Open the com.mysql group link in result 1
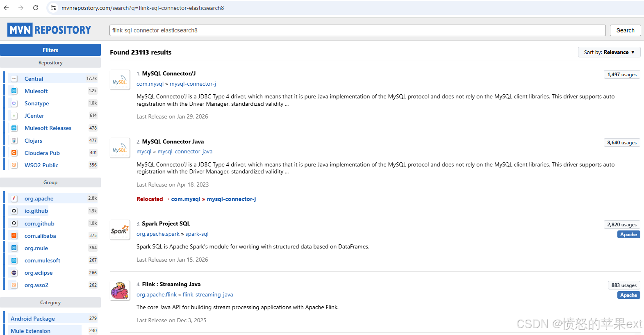 tap(150, 84)
